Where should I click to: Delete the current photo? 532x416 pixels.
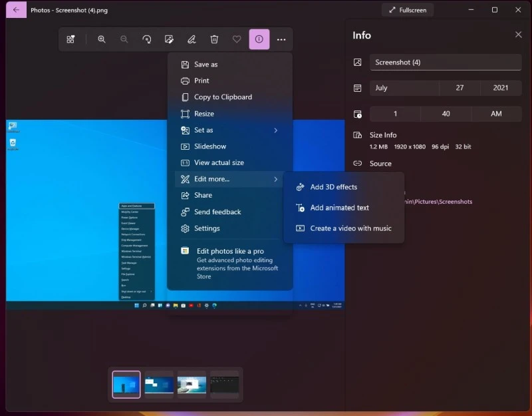tap(213, 39)
